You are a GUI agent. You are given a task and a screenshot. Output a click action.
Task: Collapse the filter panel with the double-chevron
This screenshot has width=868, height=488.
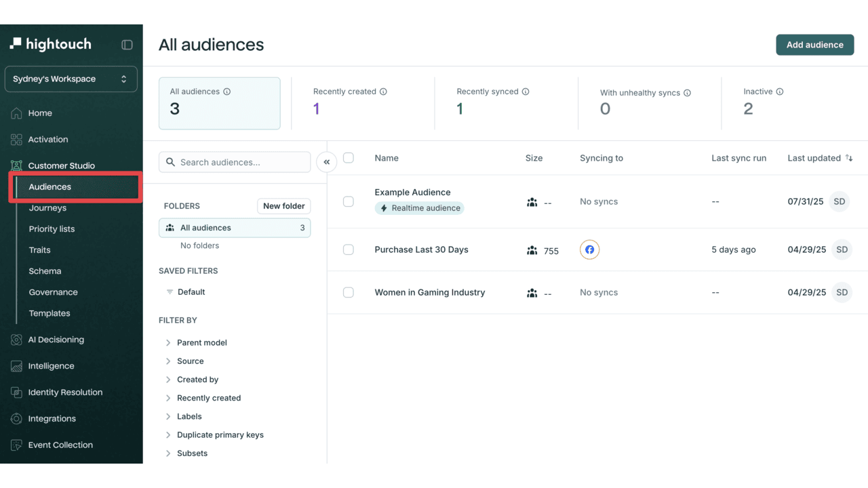327,162
